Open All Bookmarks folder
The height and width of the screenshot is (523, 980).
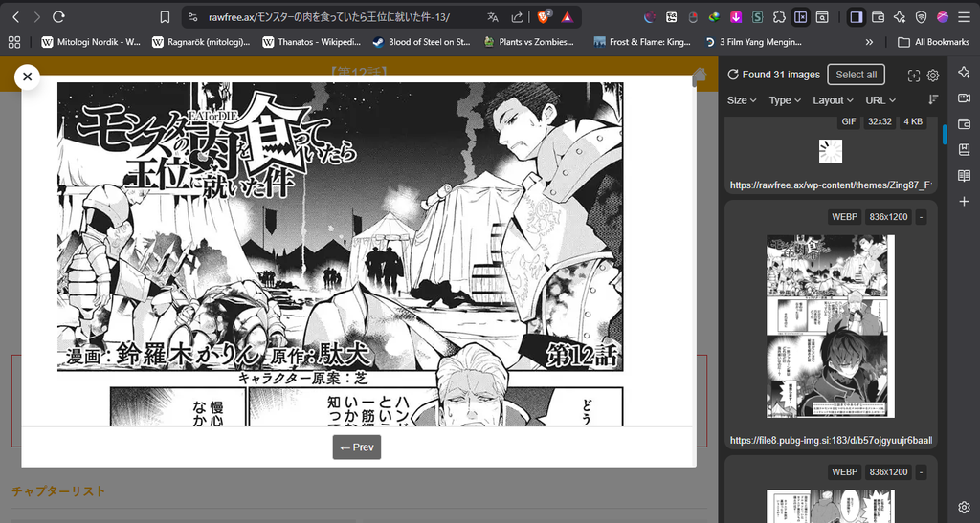click(934, 42)
